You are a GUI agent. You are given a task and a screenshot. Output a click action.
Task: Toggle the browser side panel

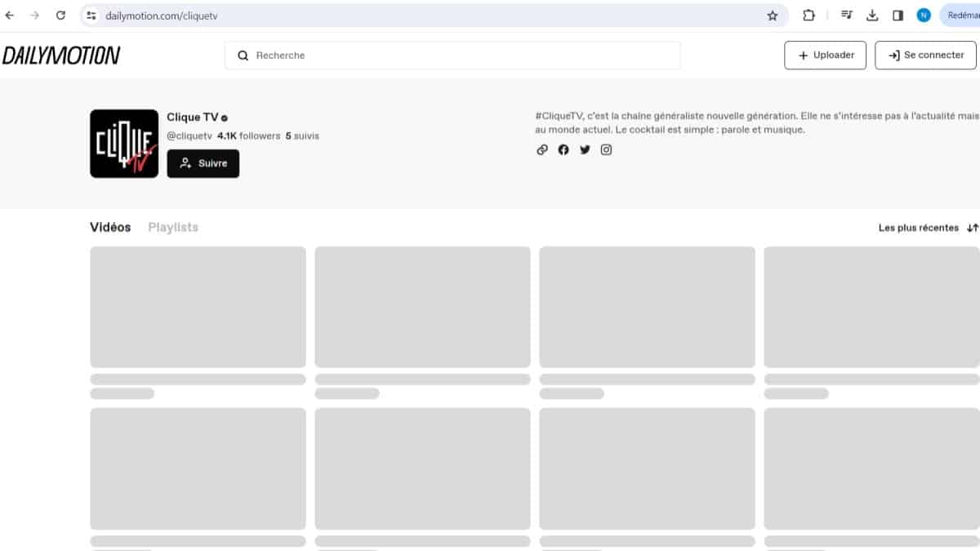[898, 16]
